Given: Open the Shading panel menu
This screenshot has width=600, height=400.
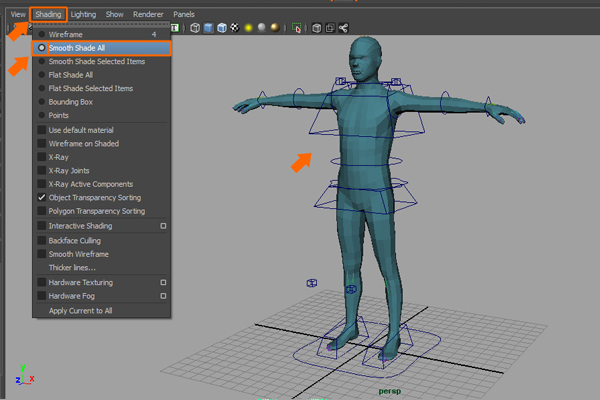Looking at the screenshot, I should tap(48, 15).
